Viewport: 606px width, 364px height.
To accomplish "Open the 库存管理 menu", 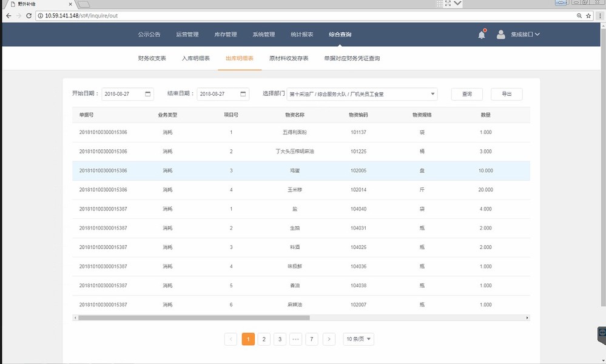I will (225, 35).
